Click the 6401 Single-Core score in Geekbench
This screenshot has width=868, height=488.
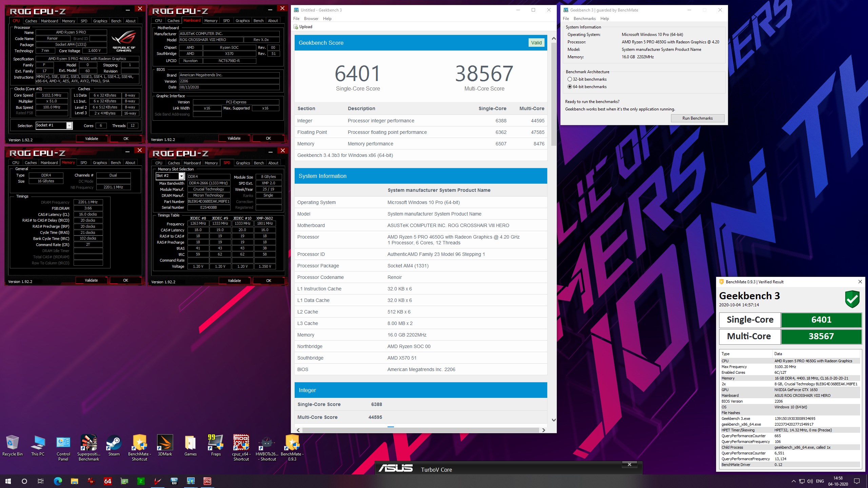[358, 74]
